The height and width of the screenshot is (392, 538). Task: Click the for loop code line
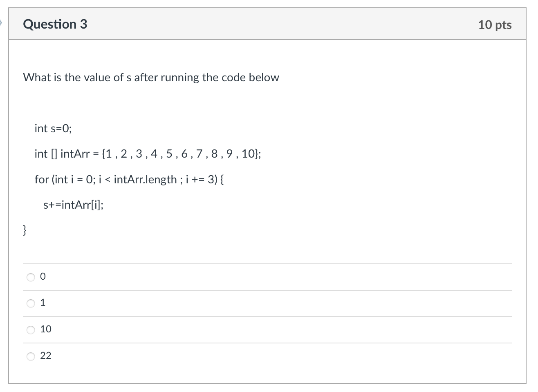(130, 179)
